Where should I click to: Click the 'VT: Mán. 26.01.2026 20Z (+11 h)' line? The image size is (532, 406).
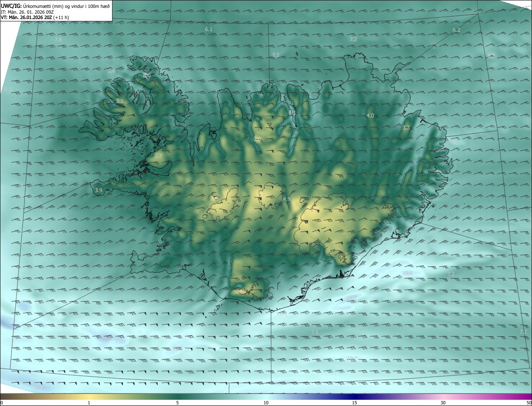pos(35,17)
